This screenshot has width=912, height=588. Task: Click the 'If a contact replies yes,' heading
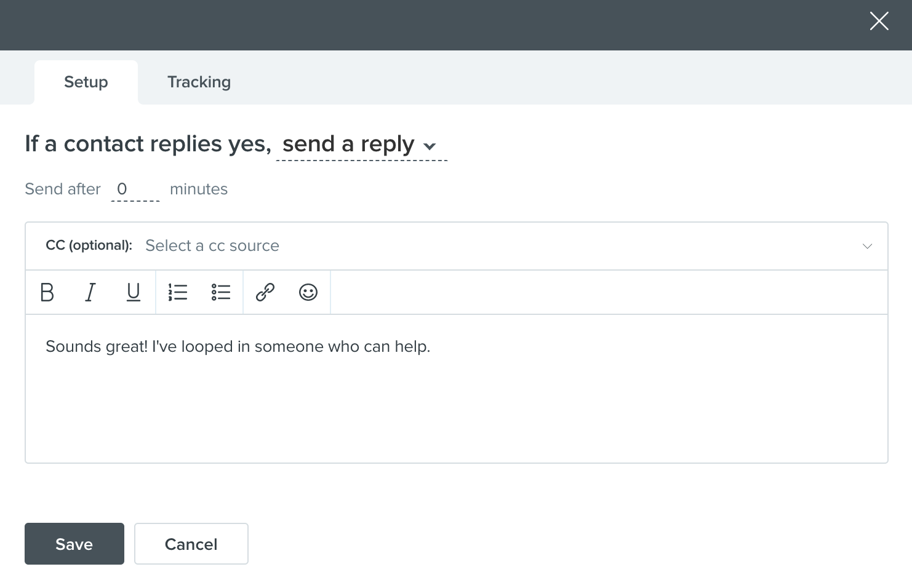[x=148, y=144]
